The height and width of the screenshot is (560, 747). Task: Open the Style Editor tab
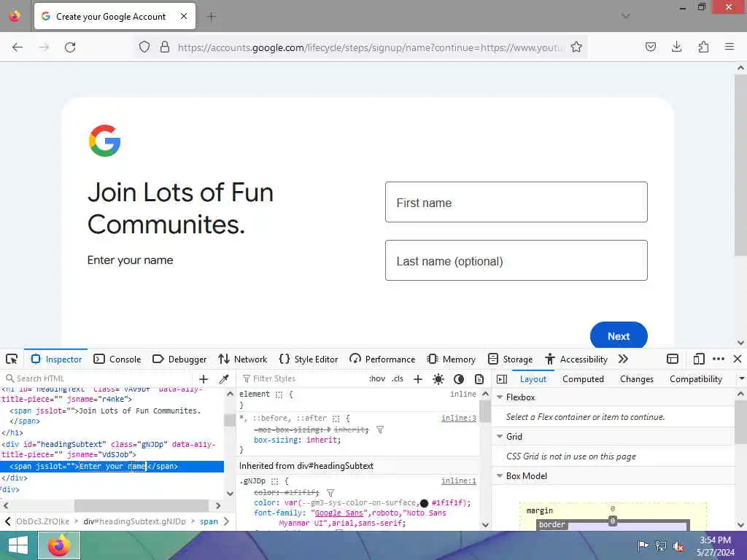(x=309, y=359)
